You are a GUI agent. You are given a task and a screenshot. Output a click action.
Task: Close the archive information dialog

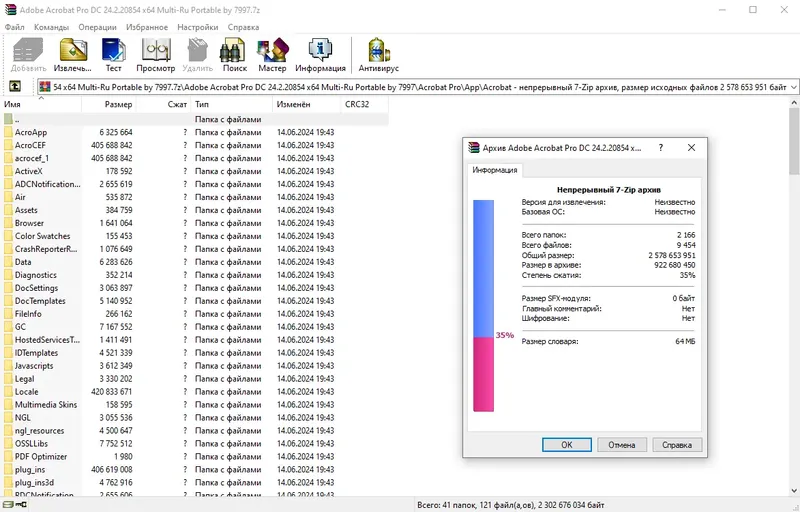[x=691, y=147]
